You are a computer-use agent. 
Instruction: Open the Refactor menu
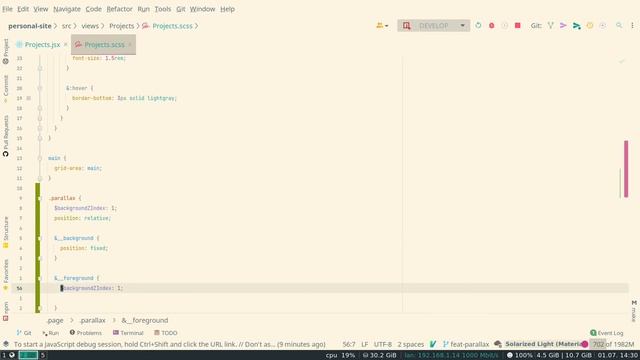[x=119, y=9]
